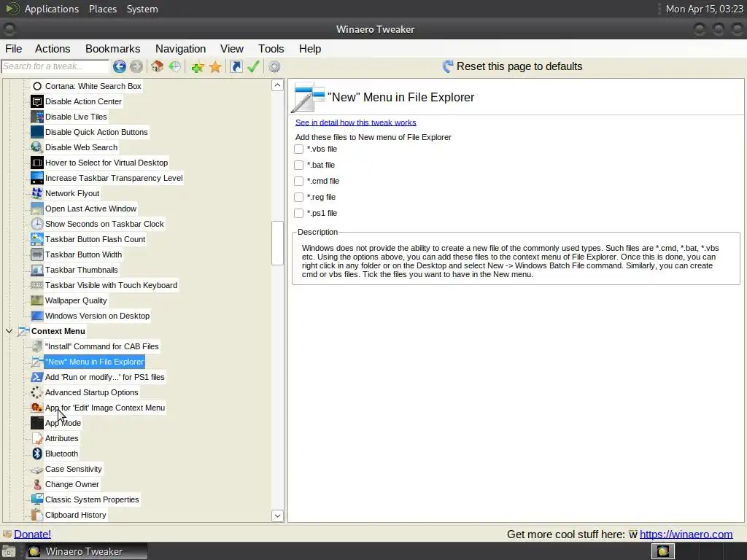Screen dimensions: 747x560
Task: Select Case Sensitivity tree item
Action: [74, 469]
